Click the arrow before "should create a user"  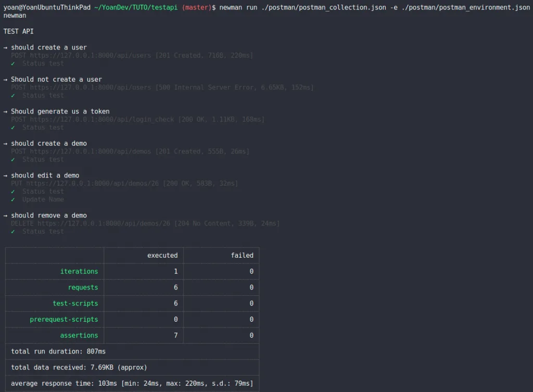coord(5,47)
